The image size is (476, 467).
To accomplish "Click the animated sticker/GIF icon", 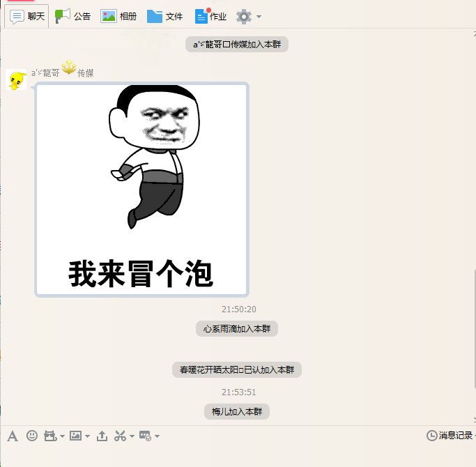I will pyautogui.click(x=50, y=436).
